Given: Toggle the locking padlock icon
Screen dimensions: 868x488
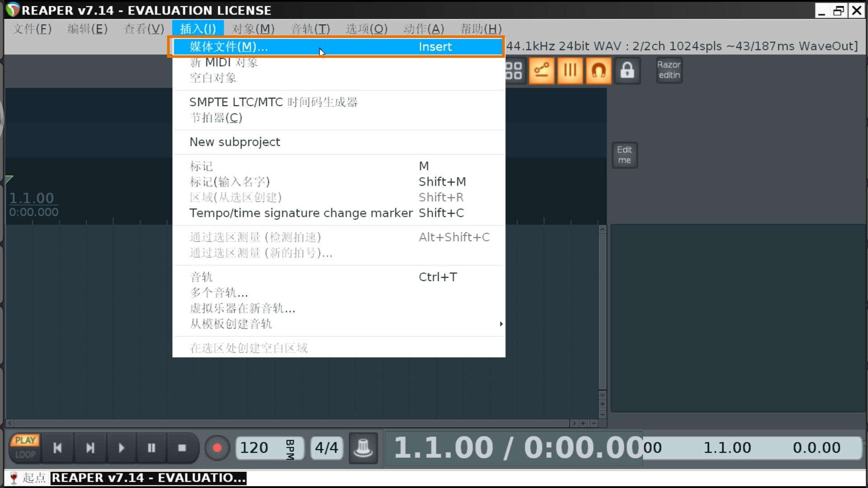Looking at the screenshot, I should [x=627, y=71].
